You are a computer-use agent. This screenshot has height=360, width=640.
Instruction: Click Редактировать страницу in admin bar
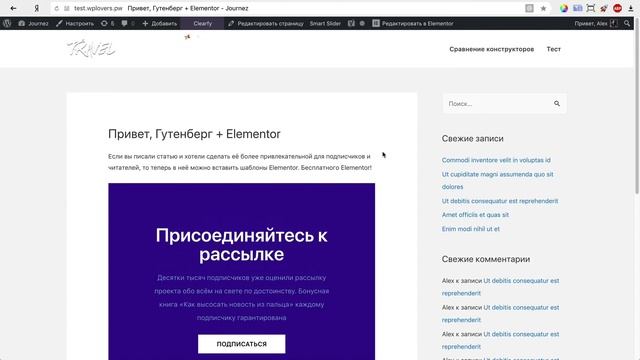[266, 24]
